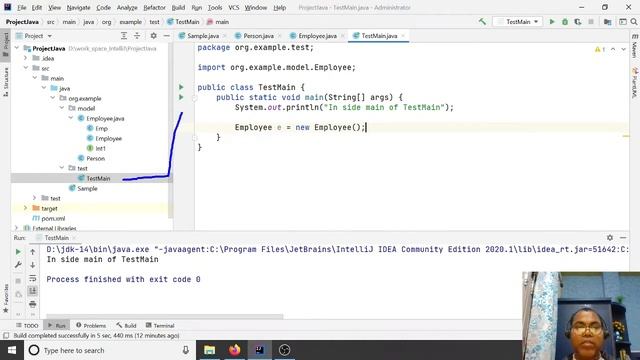Open the VCS menu

coord(233,7)
